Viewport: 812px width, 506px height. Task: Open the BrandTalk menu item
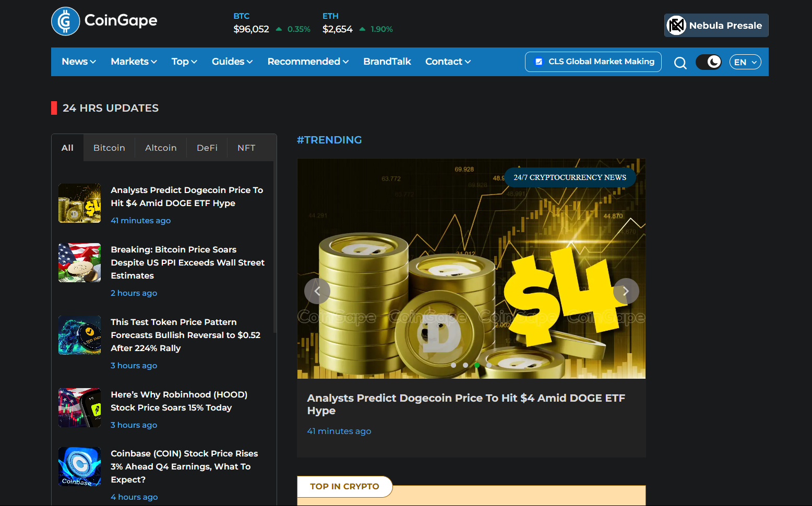(x=387, y=62)
